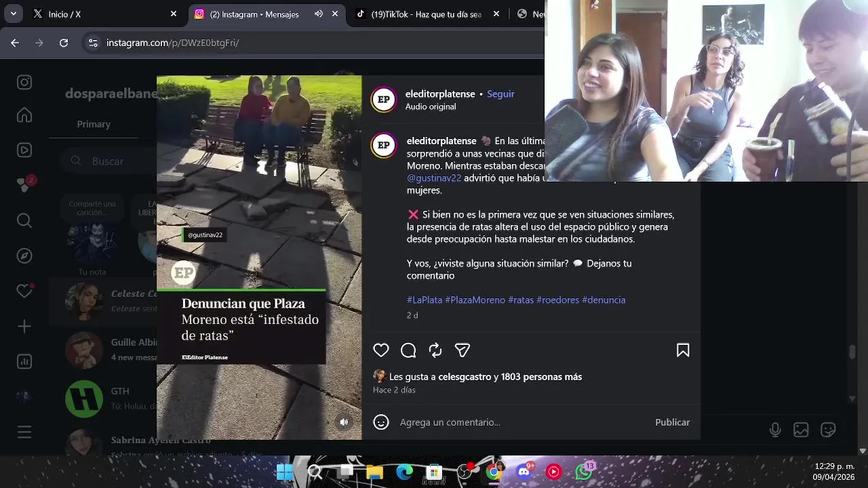
Task: Open Microsoft Edge from the taskbar
Action: 404,472
